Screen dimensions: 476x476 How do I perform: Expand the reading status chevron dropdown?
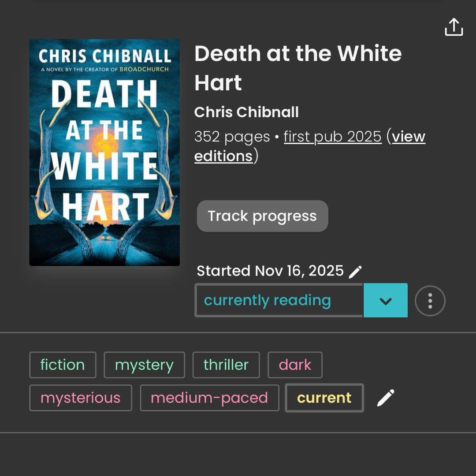(x=385, y=301)
